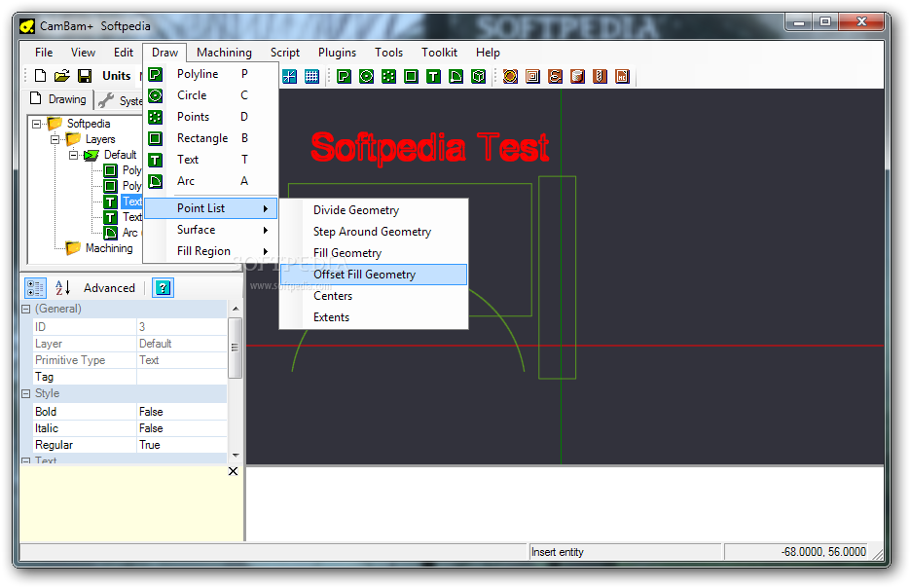Click the Save floppy disk icon
Viewport: 911px width, 588px height.
pyautogui.click(x=85, y=76)
